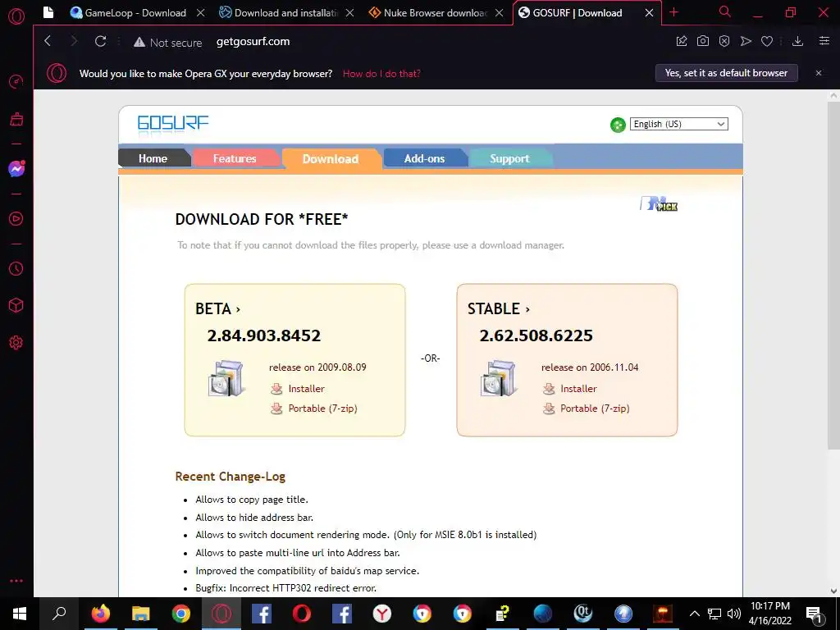
Task: Send page to My Flow
Action: click(746, 41)
